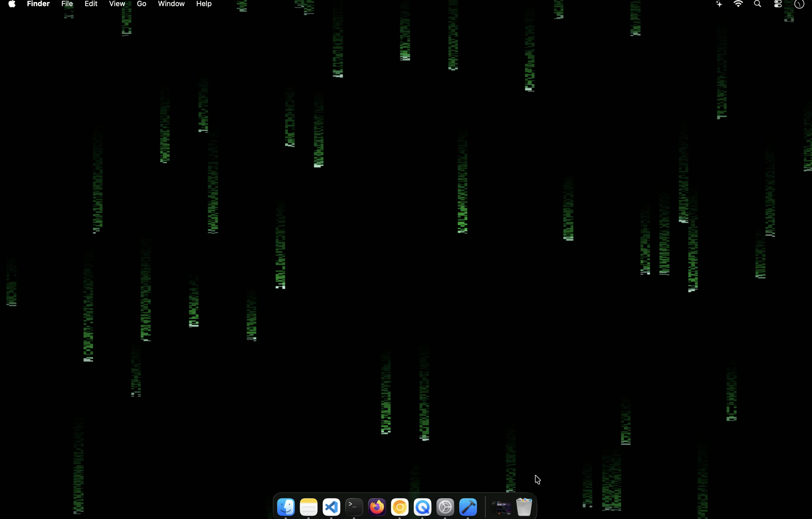Open Finder from the dock

[286, 507]
